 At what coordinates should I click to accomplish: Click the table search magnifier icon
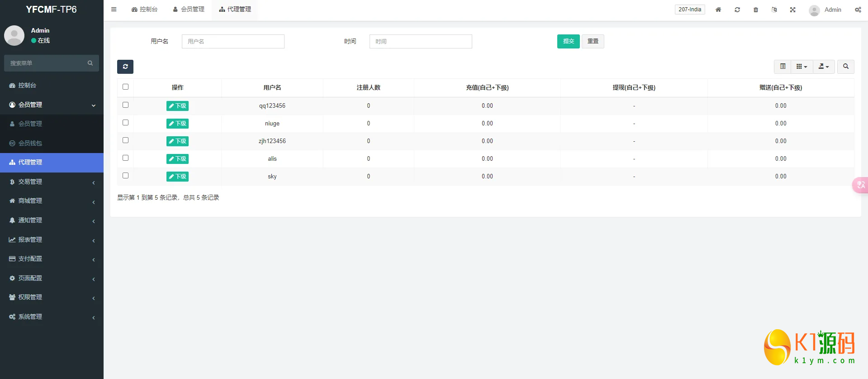[845, 67]
